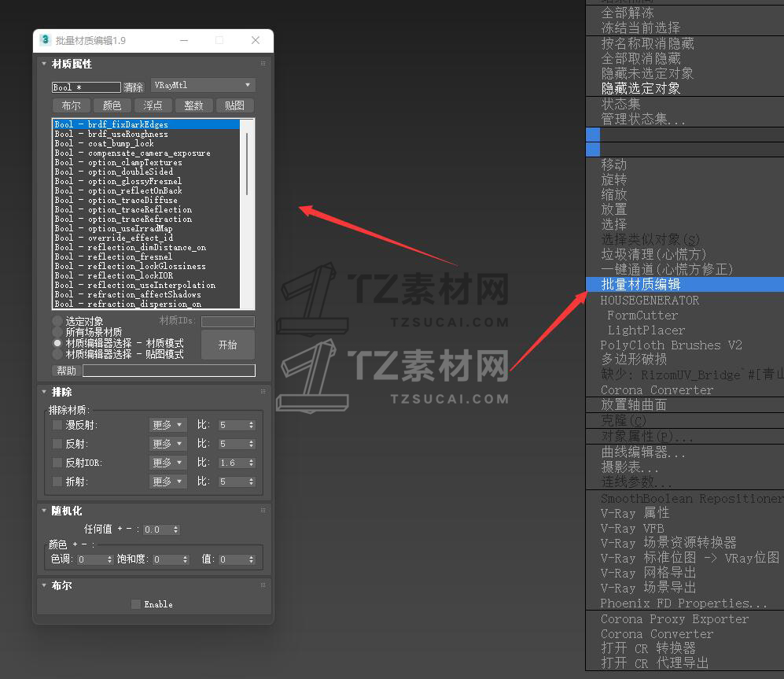The width and height of the screenshot is (784, 679).
Task: Click the 开始 button
Action: (x=228, y=345)
